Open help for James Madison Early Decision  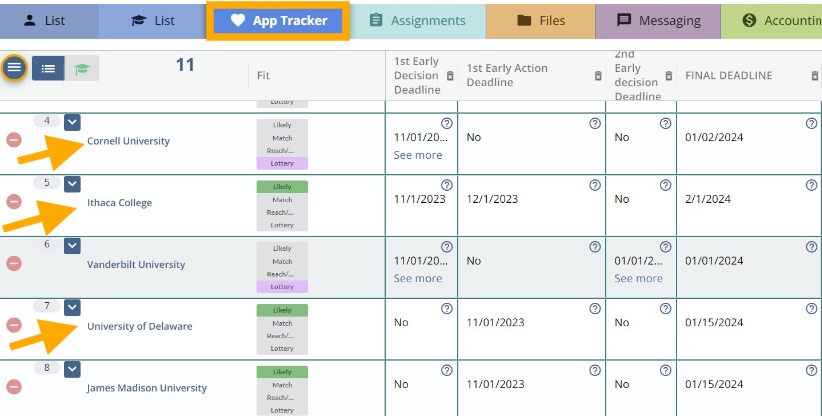tap(447, 370)
